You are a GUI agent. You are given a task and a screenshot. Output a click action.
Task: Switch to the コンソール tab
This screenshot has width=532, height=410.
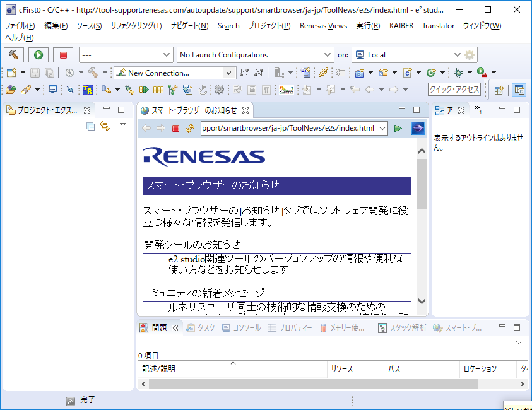pyautogui.click(x=241, y=327)
